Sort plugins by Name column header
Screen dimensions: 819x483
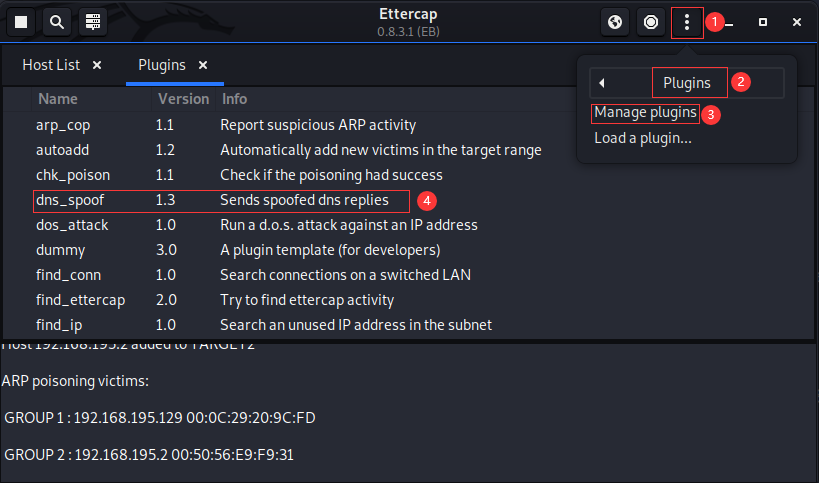click(58, 99)
